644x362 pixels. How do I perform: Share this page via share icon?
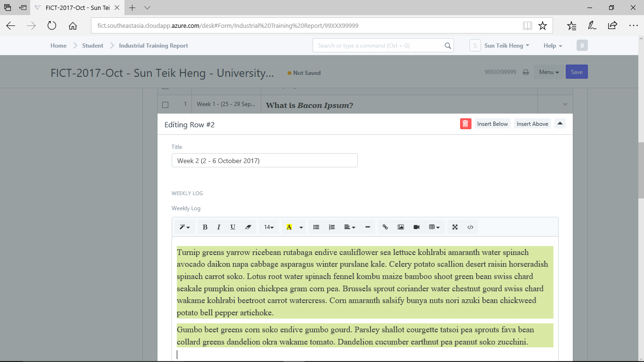point(612,25)
